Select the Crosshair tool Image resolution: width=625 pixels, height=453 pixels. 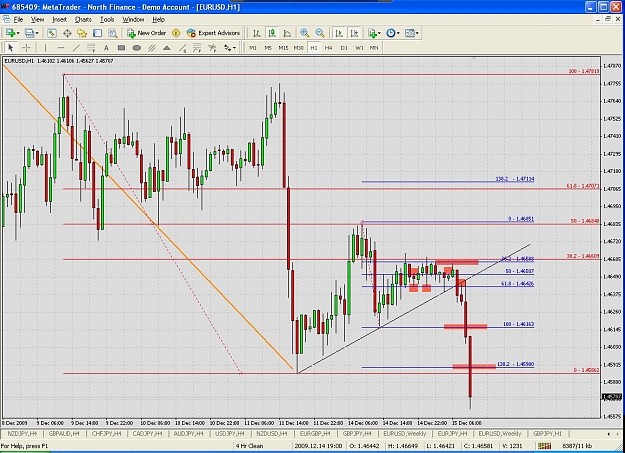tap(26, 48)
